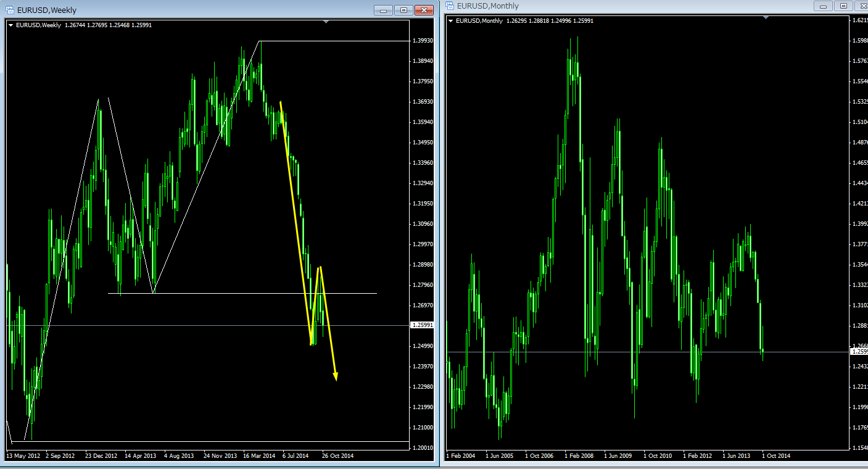Click the EURUSD Monthly window chart icon

pos(450,6)
